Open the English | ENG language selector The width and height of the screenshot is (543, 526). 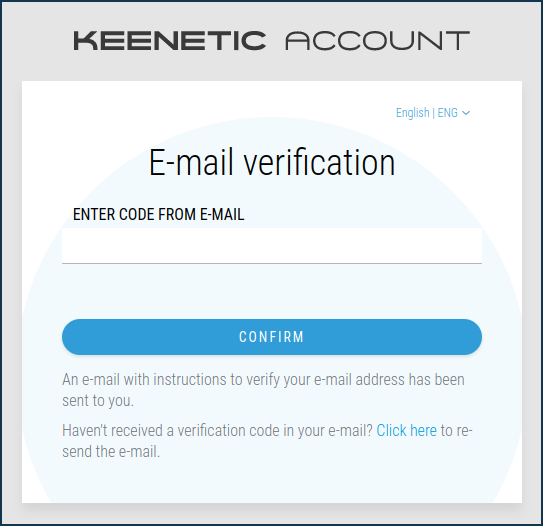tap(433, 113)
